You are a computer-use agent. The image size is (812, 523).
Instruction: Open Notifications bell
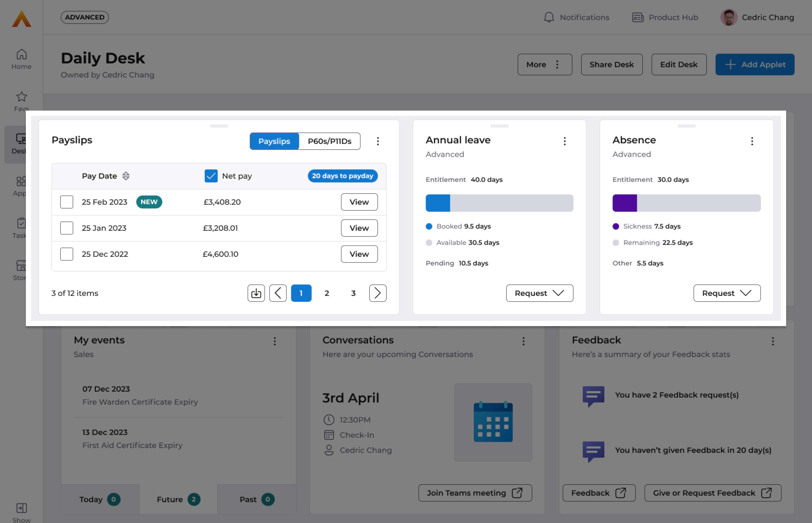pyautogui.click(x=576, y=17)
